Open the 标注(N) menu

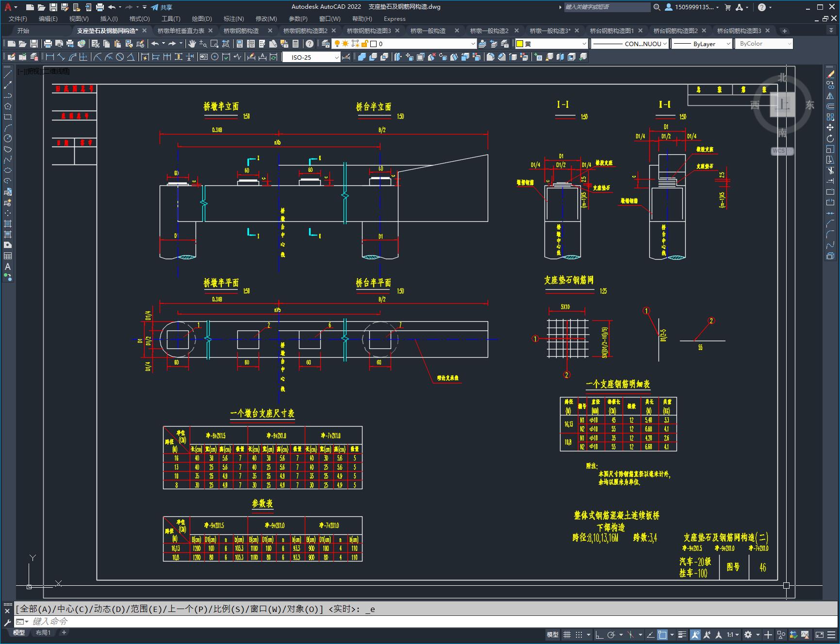coord(233,18)
